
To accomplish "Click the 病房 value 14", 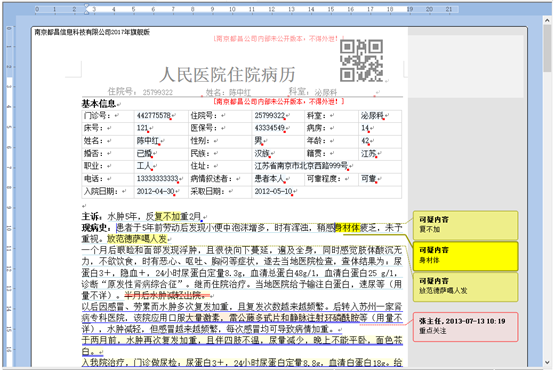I will pyautogui.click(x=365, y=128).
